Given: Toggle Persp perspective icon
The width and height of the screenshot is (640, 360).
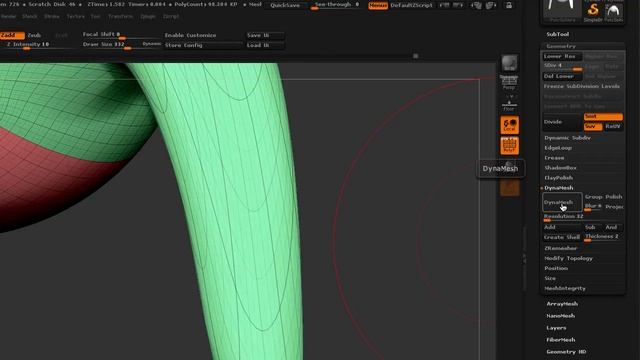Looking at the screenshot, I should pyautogui.click(x=509, y=83).
